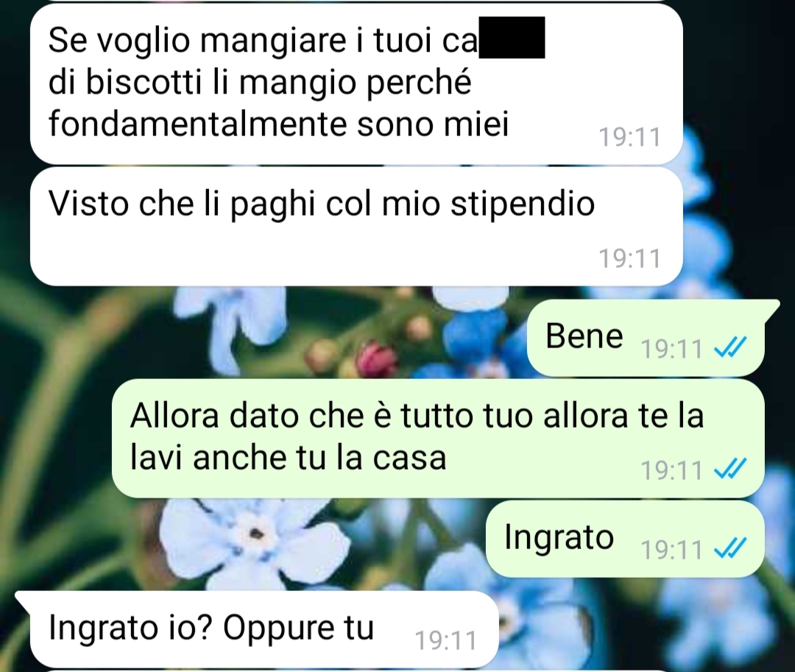Tap the blue read-receipt ticks beside 'Bene'
The height and width of the screenshot is (672, 795).
pos(729,348)
